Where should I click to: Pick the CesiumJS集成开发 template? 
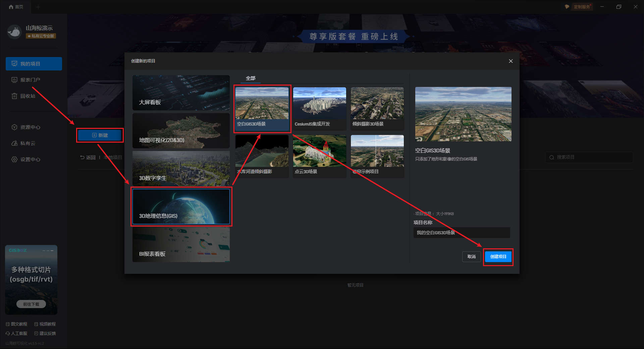pos(320,109)
